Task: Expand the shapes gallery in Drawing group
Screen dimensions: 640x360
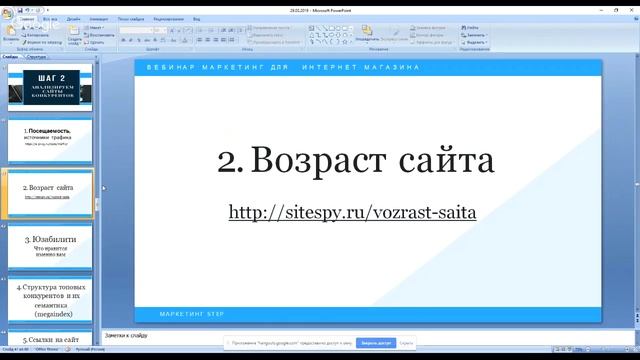Action: tap(351, 42)
